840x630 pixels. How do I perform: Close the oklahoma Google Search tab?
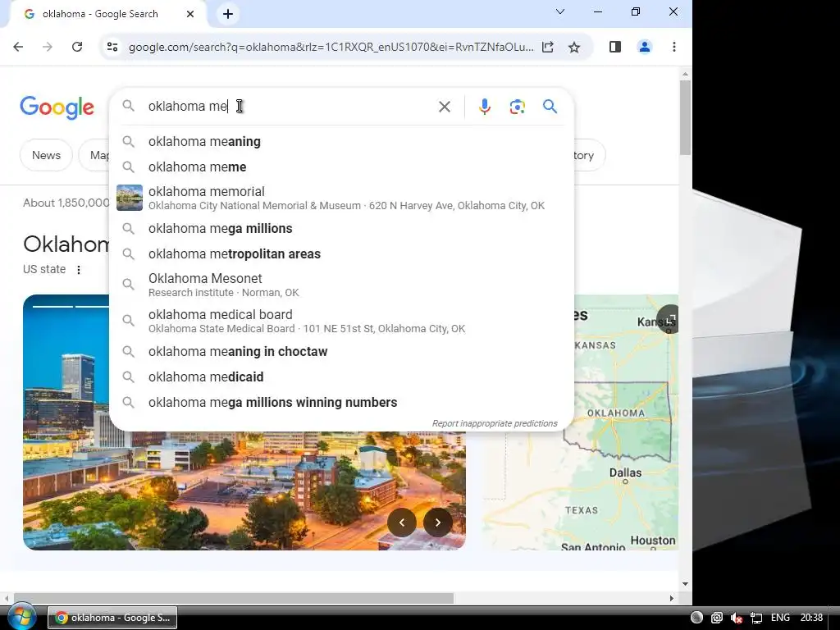pos(190,14)
